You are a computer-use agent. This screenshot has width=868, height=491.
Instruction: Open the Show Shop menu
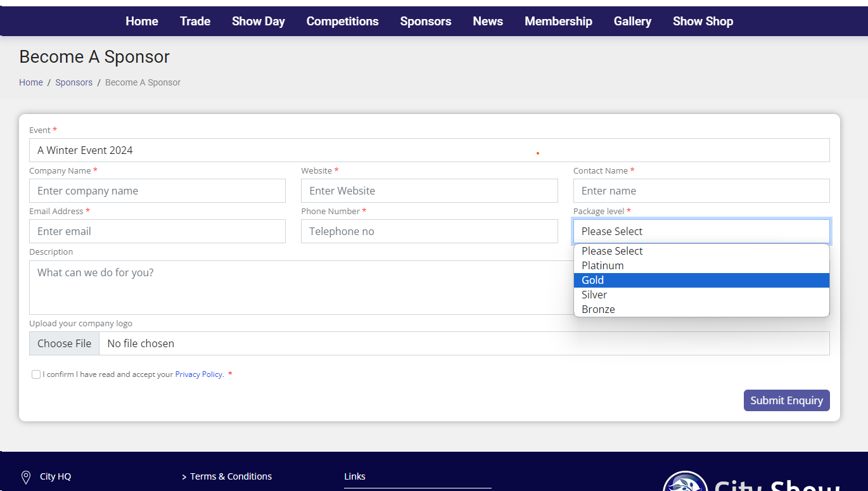703,22
